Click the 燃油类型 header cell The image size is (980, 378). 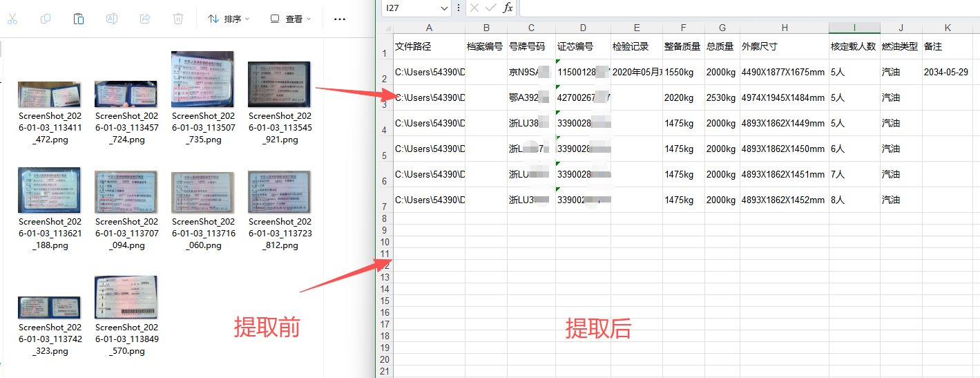click(x=901, y=46)
